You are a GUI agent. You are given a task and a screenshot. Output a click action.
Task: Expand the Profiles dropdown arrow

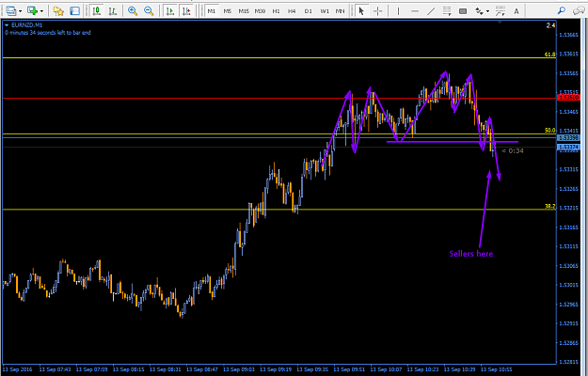tap(21, 11)
